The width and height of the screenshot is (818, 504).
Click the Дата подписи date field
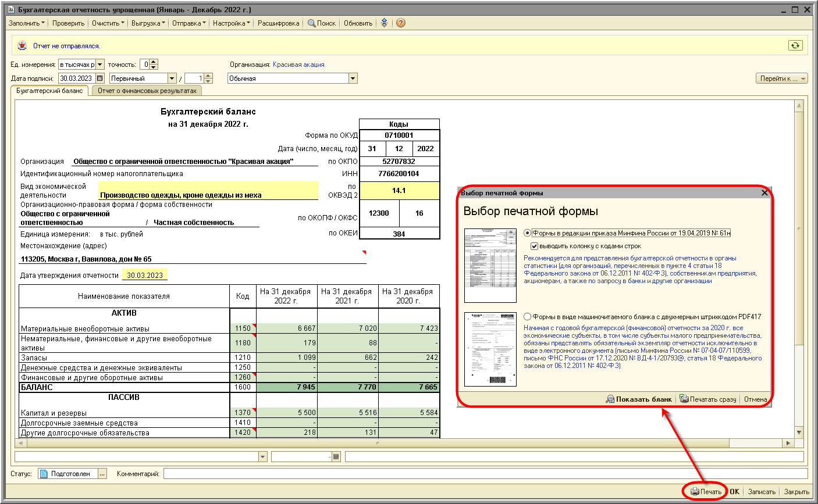pyautogui.click(x=77, y=78)
